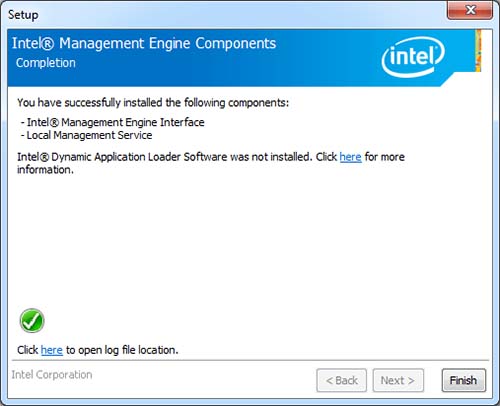Click the 'successfully installed' message line
This screenshot has height=406, width=500.
tap(153, 103)
